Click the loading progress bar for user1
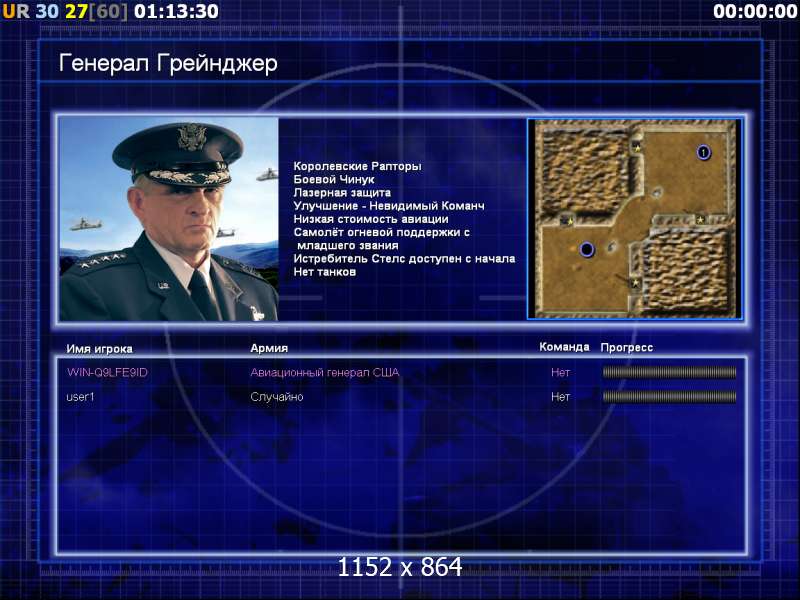This screenshot has height=600, width=800. [669, 396]
